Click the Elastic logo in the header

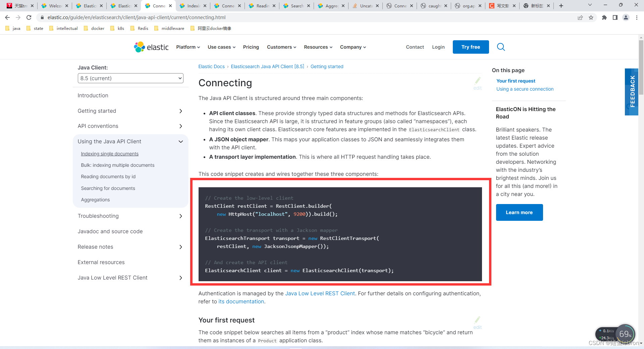coord(151,47)
